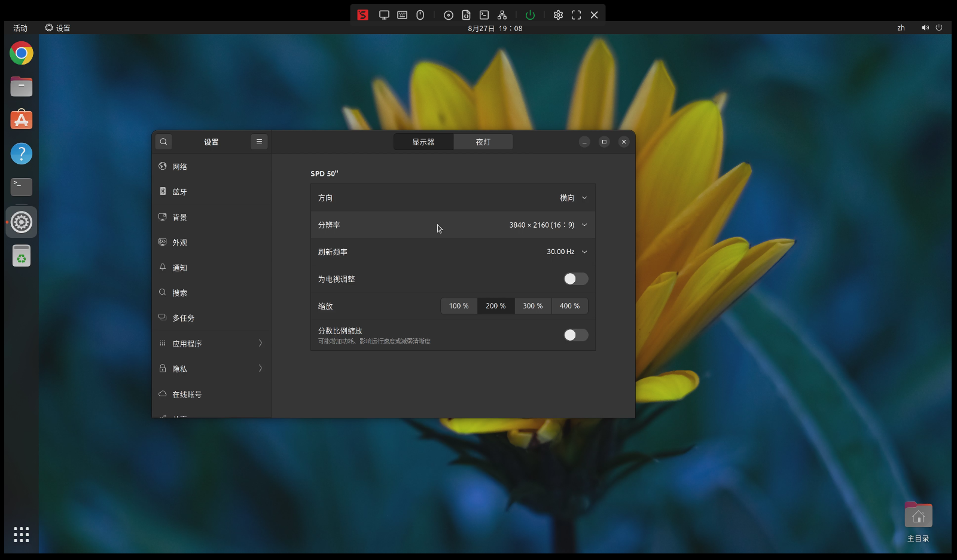Viewport: 957px width, 560px height.
Task: Open the settings hamburger menu
Action: [x=259, y=142]
